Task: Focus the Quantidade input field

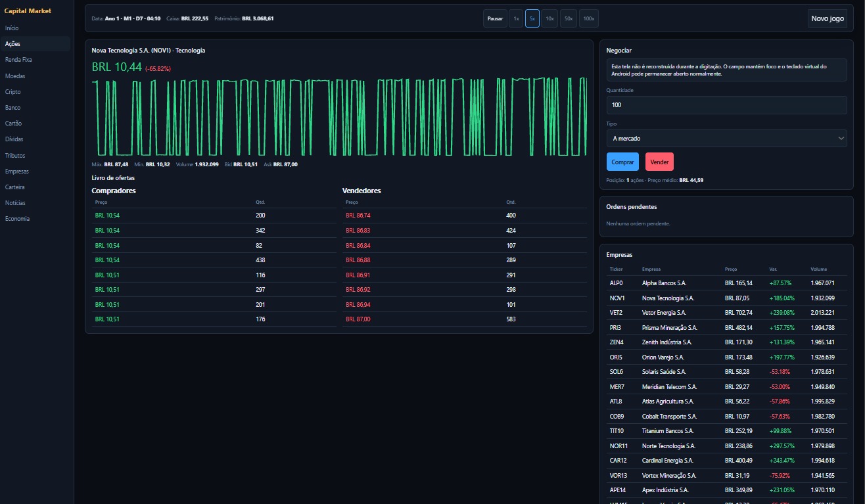Action: pos(726,105)
